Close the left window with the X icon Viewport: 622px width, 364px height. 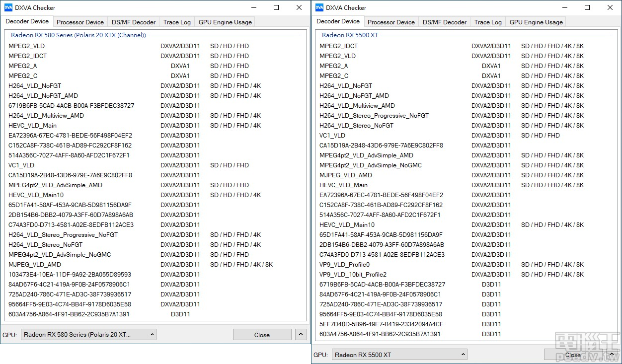[299, 7]
